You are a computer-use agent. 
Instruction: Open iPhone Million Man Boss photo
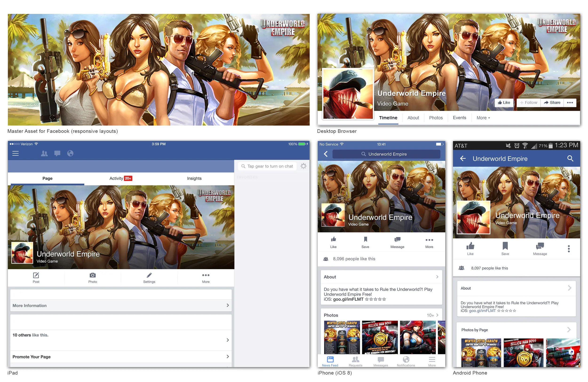click(x=380, y=338)
